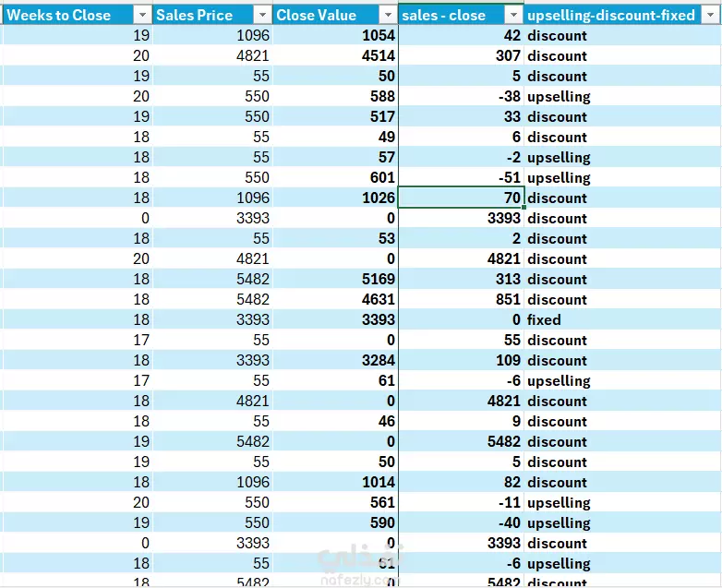
Task: Click the sales - close cell 33
Action: 461,116
